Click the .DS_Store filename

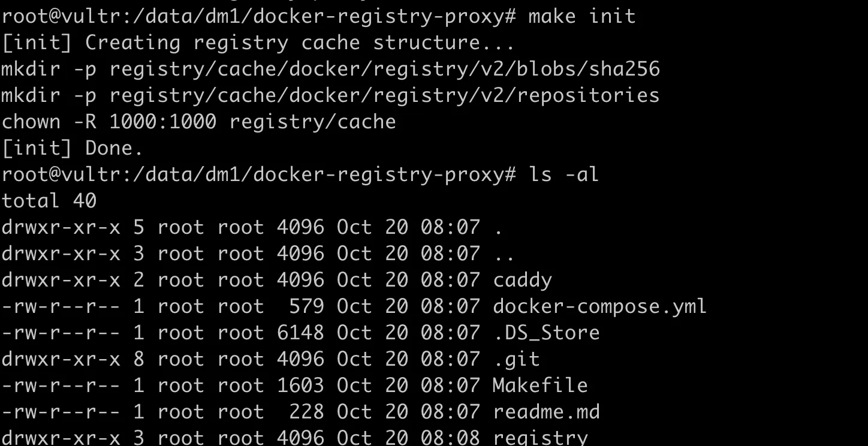pos(546,333)
